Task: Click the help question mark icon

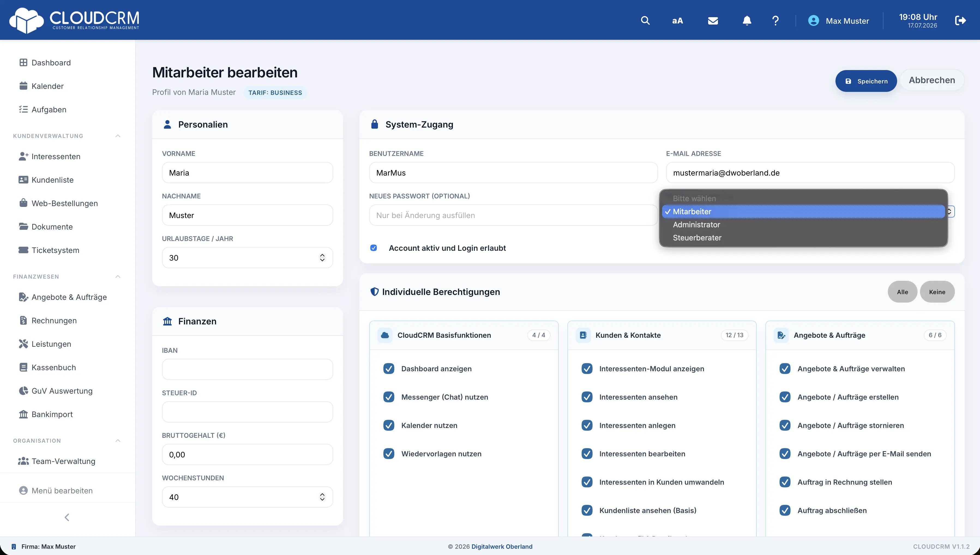Action: tap(775, 21)
